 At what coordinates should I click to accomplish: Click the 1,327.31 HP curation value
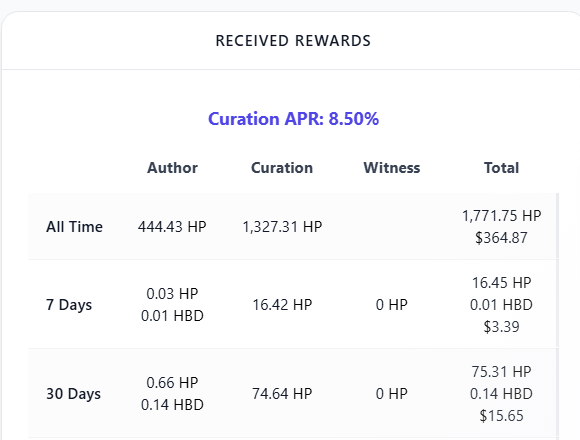pyautogui.click(x=282, y=227)
